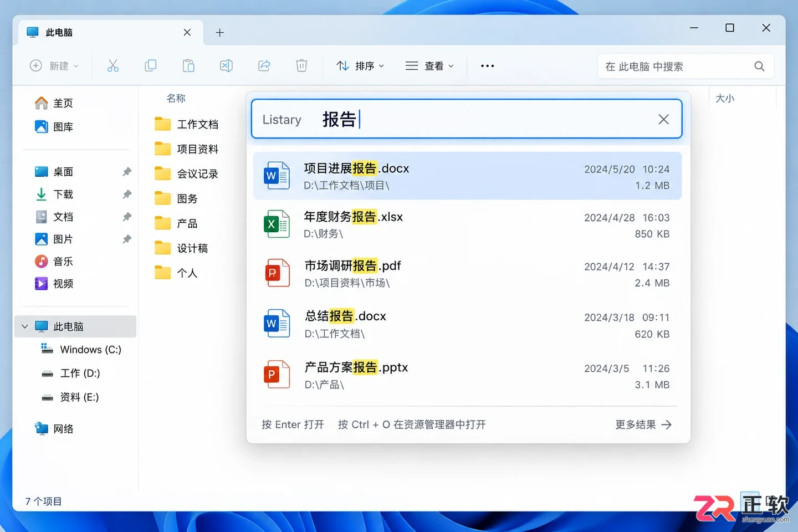This screenshot has height=532, width=798.
Task: Click the Copy icon in toolbar
Action: [x=150, y=66]
